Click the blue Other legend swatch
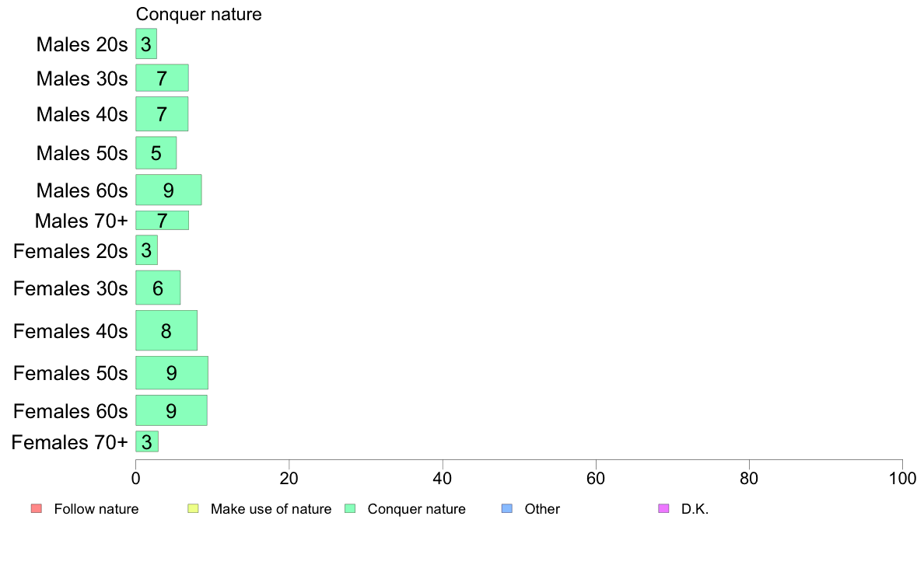Screen dimensions: 924x572 coord(507,508)
